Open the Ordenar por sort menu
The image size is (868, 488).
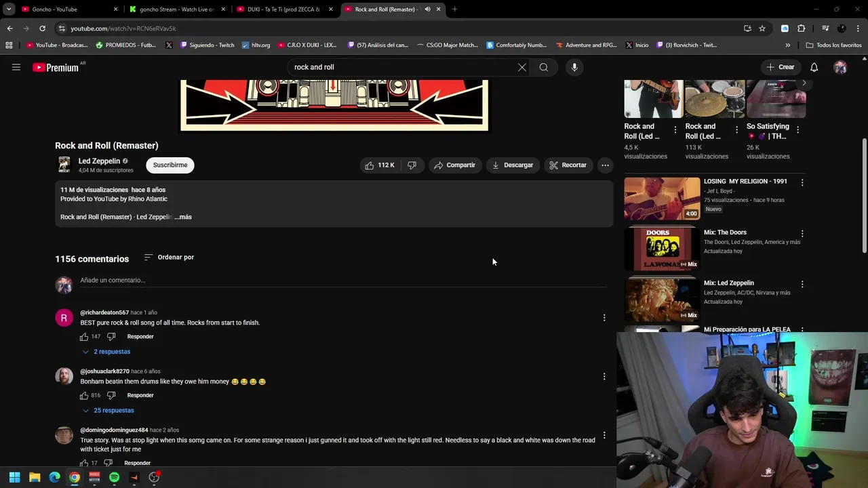[x=170, y=258]
